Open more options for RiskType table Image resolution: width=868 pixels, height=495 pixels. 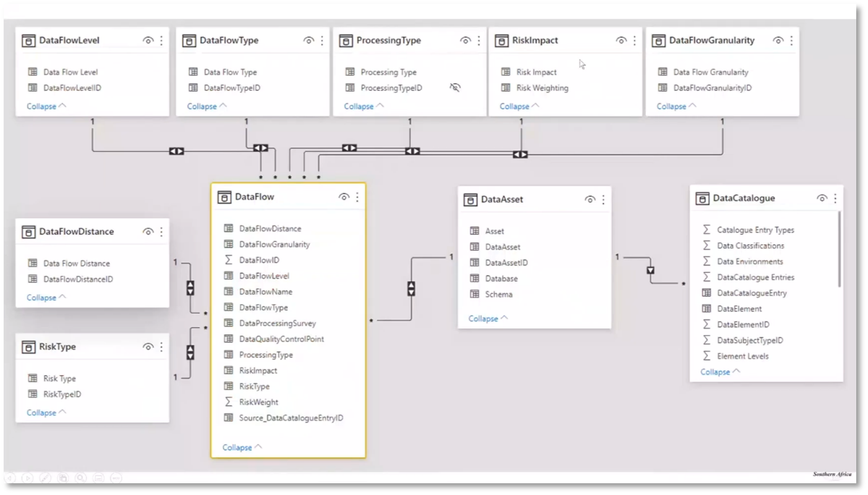pos(161,347)
